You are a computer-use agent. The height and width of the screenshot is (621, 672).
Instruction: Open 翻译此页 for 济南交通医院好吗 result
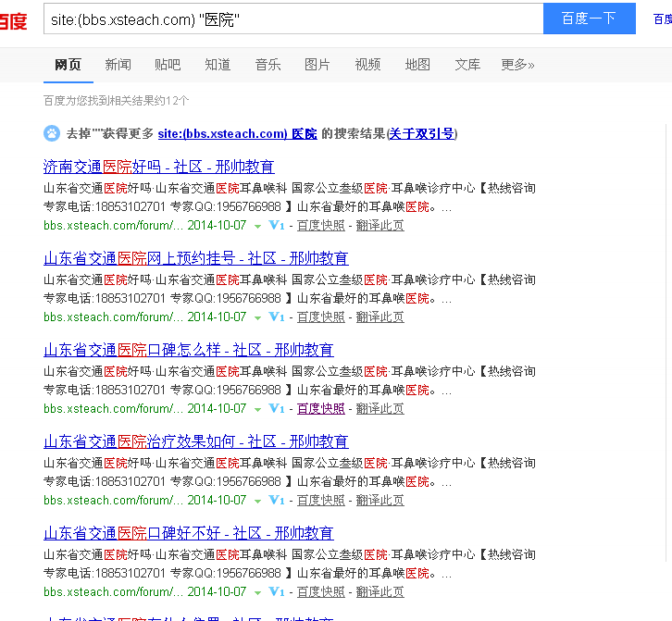pyautogui.click(x=380, y=226)
